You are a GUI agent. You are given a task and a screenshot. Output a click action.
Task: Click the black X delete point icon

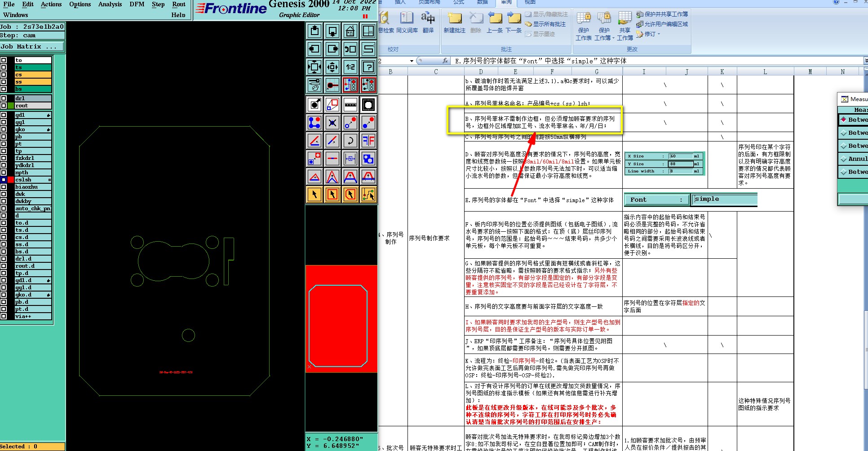click(332, 123)
